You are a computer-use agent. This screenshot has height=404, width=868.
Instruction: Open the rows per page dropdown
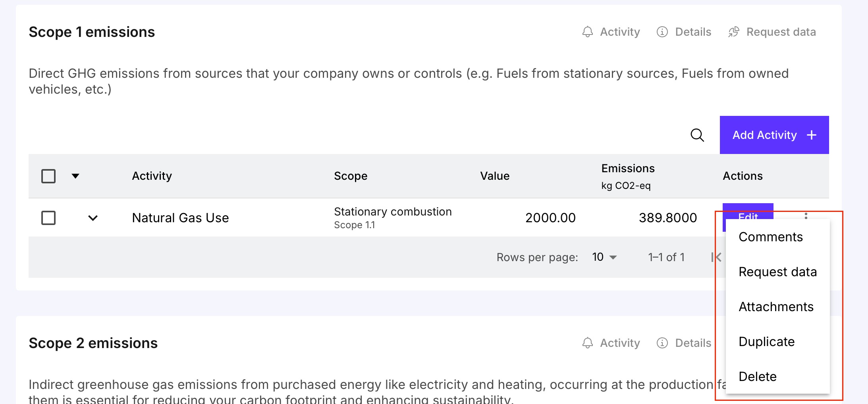coord(604,257)
